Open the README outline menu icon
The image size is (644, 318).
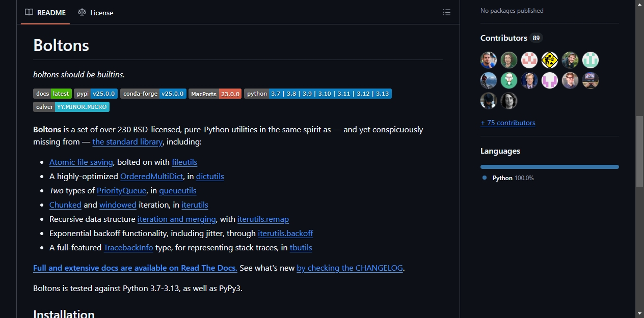[447, 12]
